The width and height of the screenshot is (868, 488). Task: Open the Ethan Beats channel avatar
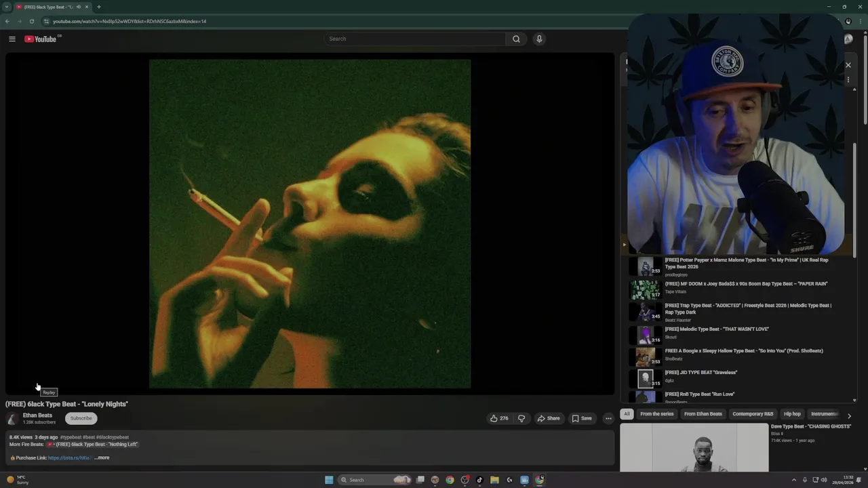click(x=12, y=418)
